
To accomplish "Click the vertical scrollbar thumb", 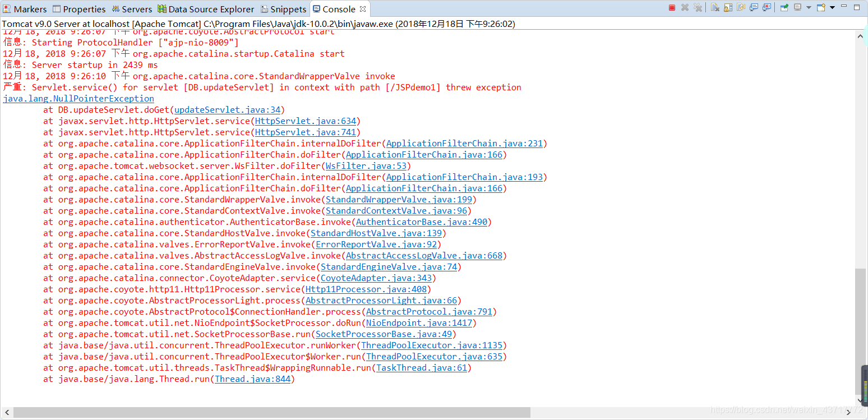I will [861, 331].
